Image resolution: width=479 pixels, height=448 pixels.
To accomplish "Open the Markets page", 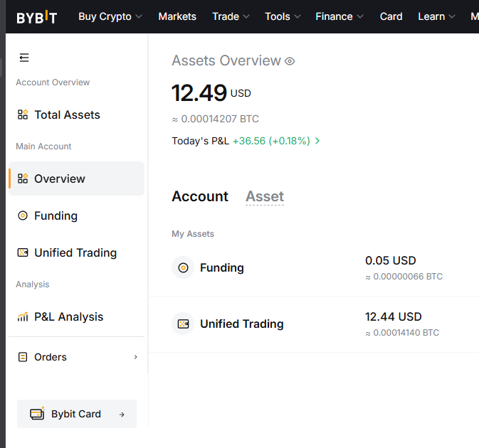I will [177, 16].
